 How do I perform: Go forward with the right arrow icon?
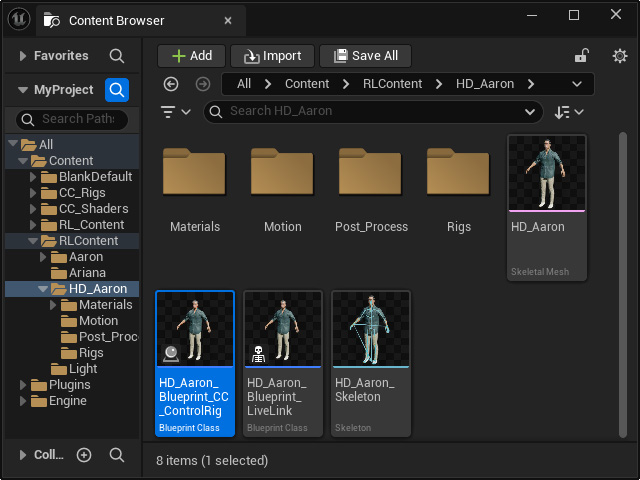tap(203, 84)
